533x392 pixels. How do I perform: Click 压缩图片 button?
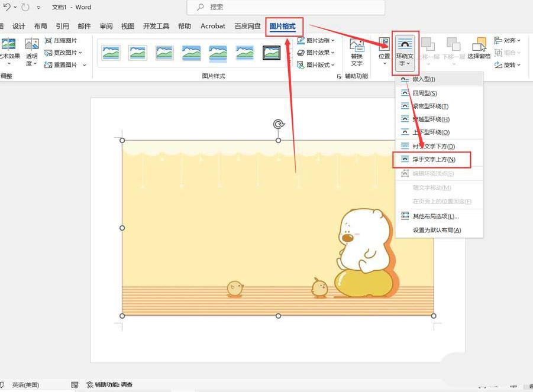coord(61,40)
